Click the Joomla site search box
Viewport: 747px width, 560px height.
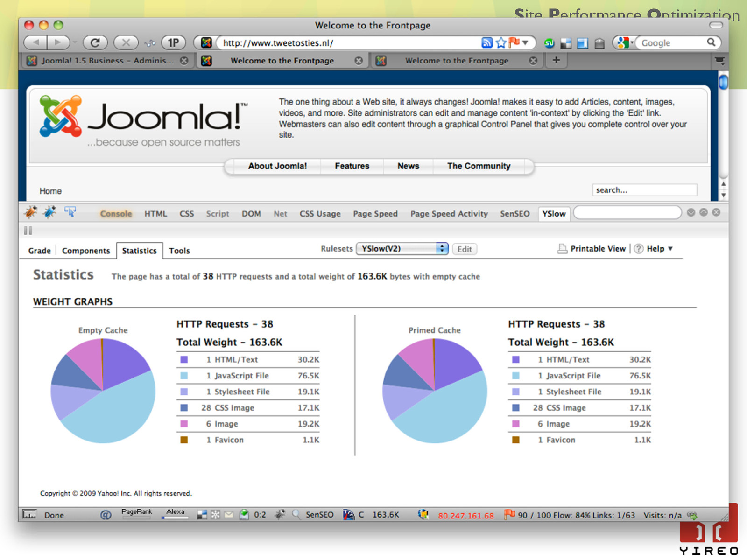(x=645, y=190)
